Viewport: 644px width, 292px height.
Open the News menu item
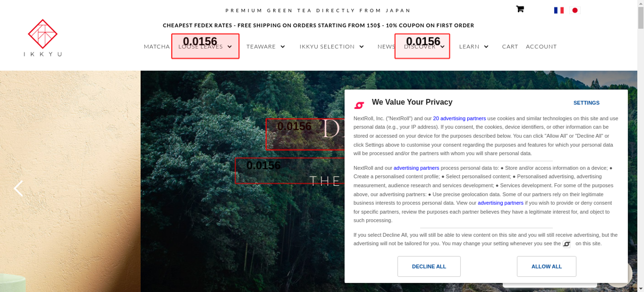386,47
